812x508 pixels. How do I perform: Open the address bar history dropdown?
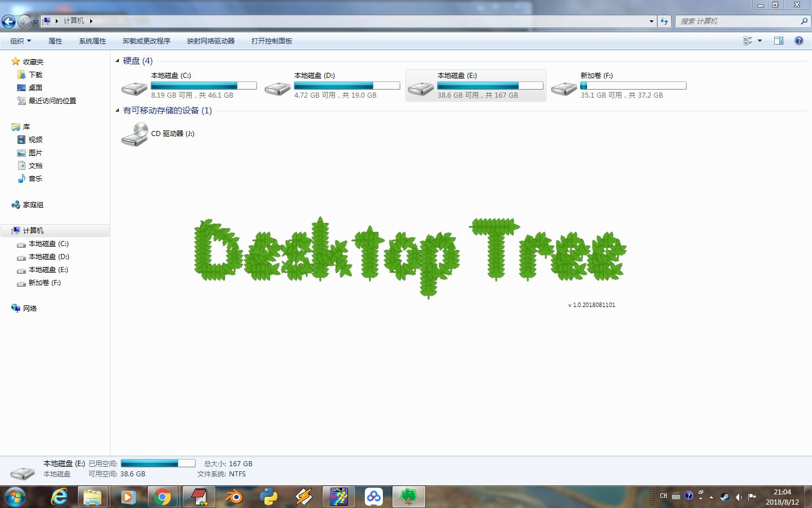(x=651, y=21)
